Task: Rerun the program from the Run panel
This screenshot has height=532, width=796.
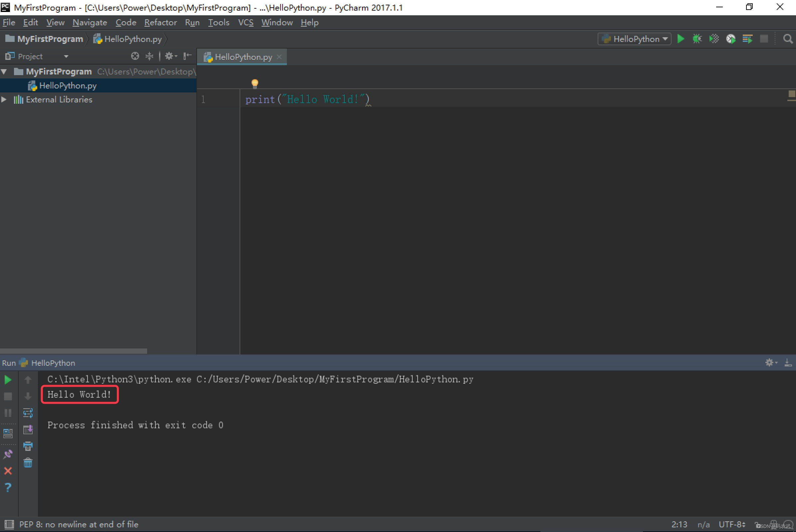Action: (x=8, y=380)
